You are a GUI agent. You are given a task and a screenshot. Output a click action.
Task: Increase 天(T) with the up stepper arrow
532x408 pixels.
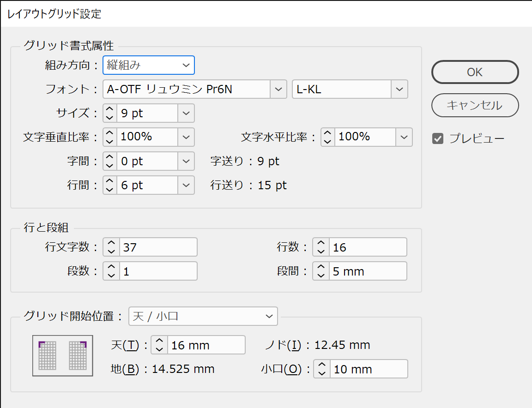point(159,341)
